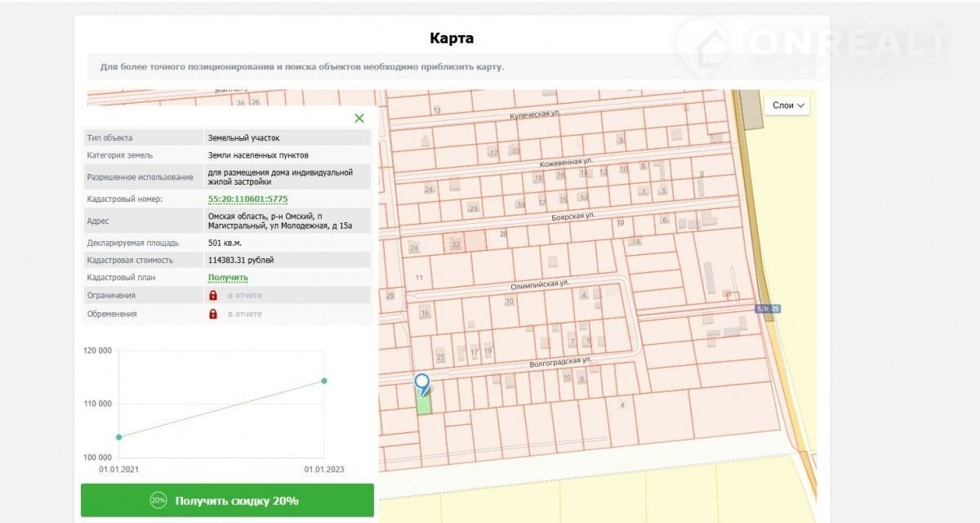Select chart data point for 01.01.2021
Viewport: 980px width, 523px height.
[119, 437]
